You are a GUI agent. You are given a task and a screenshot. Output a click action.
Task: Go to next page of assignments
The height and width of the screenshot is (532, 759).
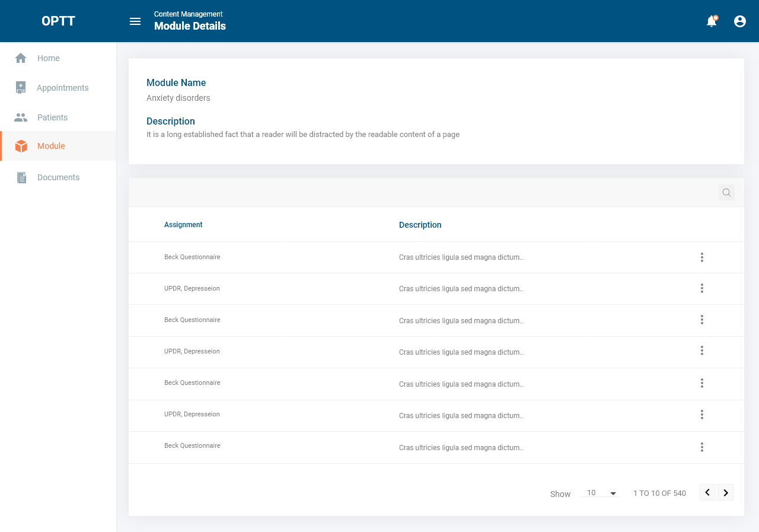click(725, 492)
